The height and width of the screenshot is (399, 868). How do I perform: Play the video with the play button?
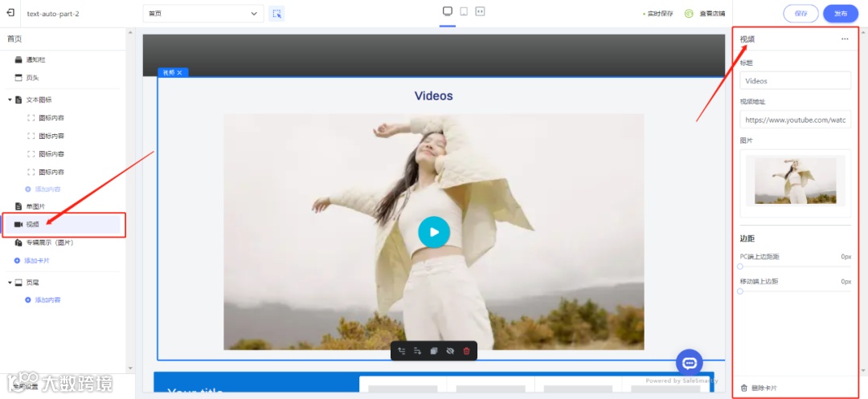(x=433, y=232)
